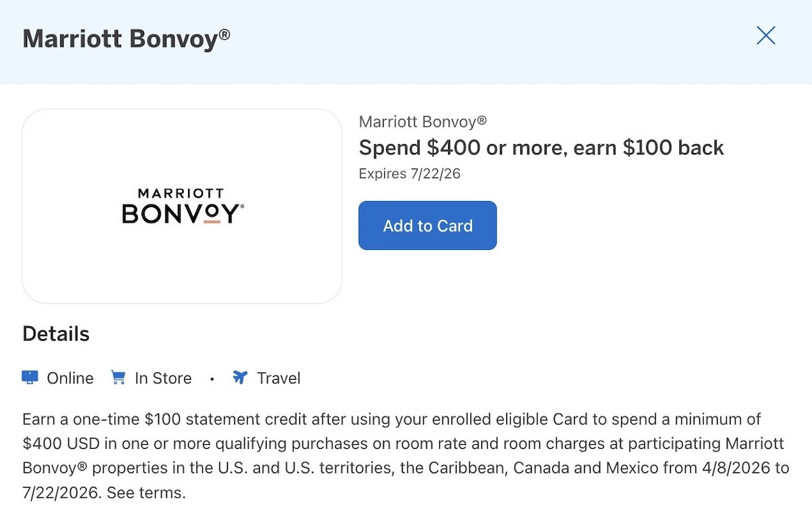Click the Details section heading
Viewport: 812px width, 520px height.
(x=56, y=334)
